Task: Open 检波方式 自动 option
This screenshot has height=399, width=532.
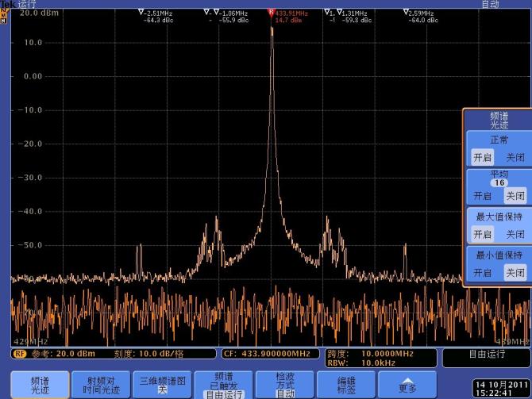Action: pyautogui.click(x=285, y=385)
